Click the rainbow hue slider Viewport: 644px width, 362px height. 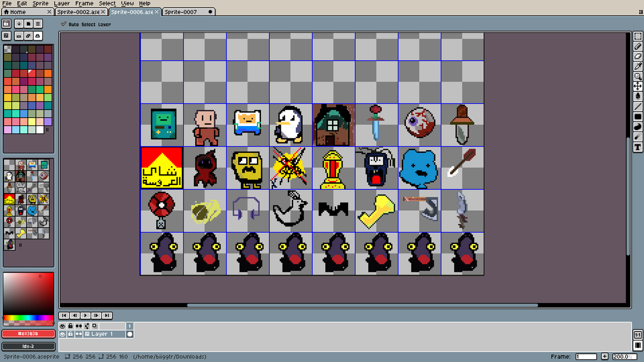point(28,318)
